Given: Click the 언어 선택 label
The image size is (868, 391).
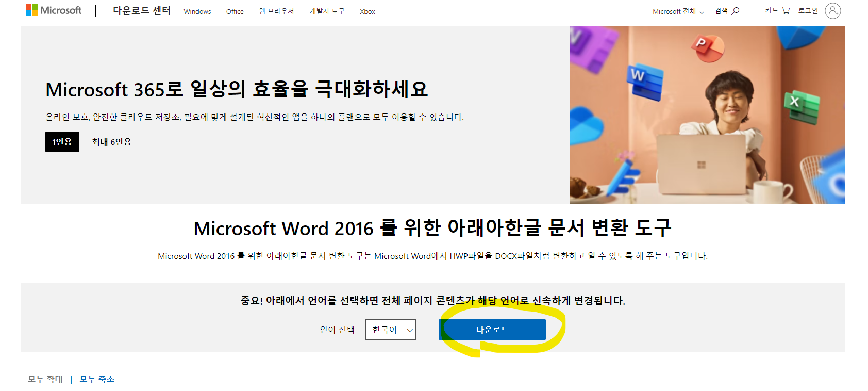Looking at the screenshot, I should click(x=337, y=330).
